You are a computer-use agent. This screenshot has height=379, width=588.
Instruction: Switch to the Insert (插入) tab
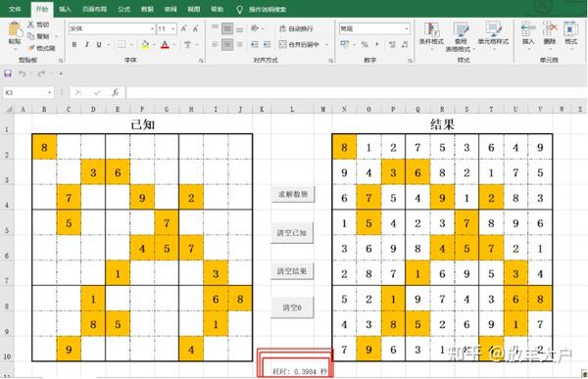click(65, 9)
